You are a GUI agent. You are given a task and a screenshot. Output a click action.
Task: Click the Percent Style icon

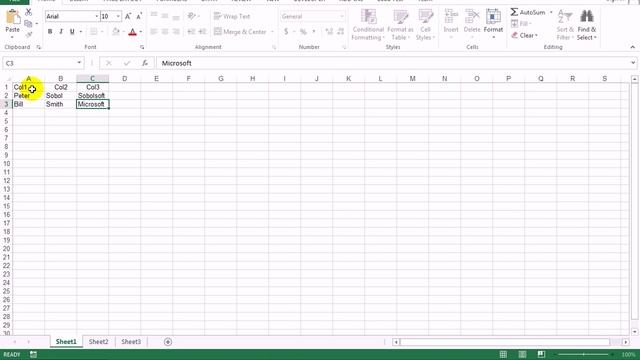click(x=303, y=31)
